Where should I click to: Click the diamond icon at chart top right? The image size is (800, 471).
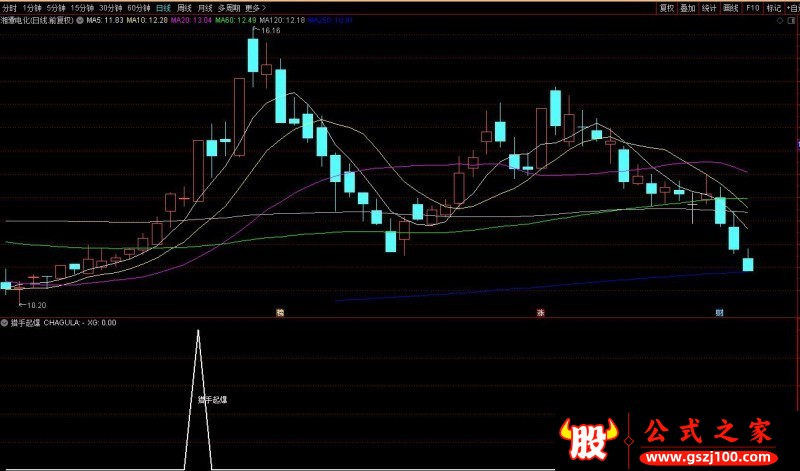pos(780,21)
